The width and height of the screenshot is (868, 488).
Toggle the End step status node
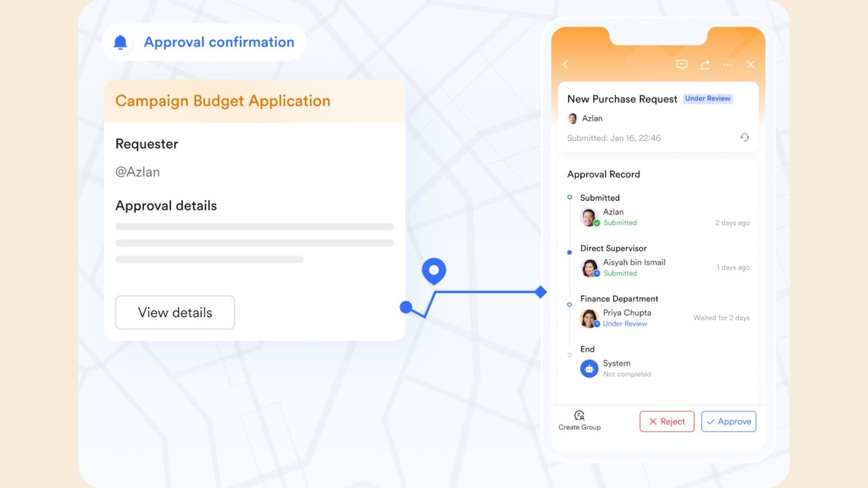[x=570, y=355]
